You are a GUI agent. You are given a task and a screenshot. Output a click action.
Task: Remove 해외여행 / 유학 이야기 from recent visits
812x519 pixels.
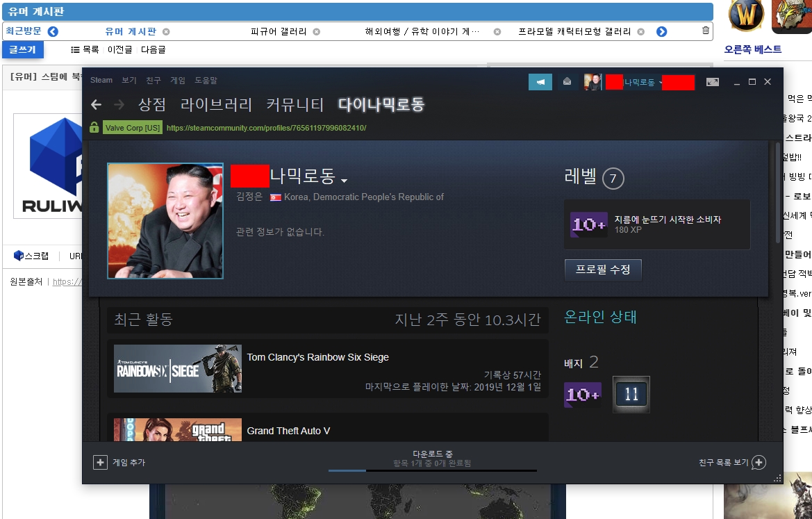click(x=497, y=31)
